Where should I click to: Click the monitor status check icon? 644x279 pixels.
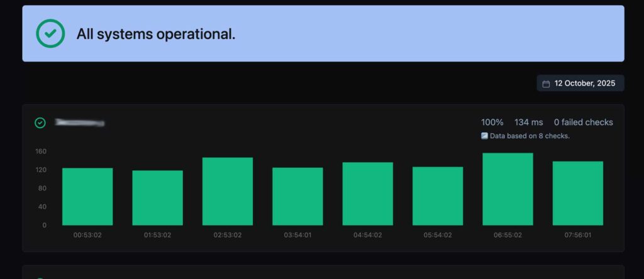[40, 123]
